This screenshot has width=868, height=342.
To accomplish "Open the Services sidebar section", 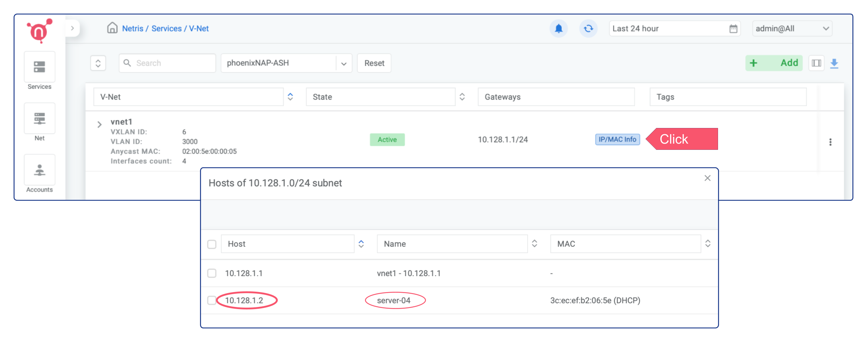I will click(x=40, y=67).
